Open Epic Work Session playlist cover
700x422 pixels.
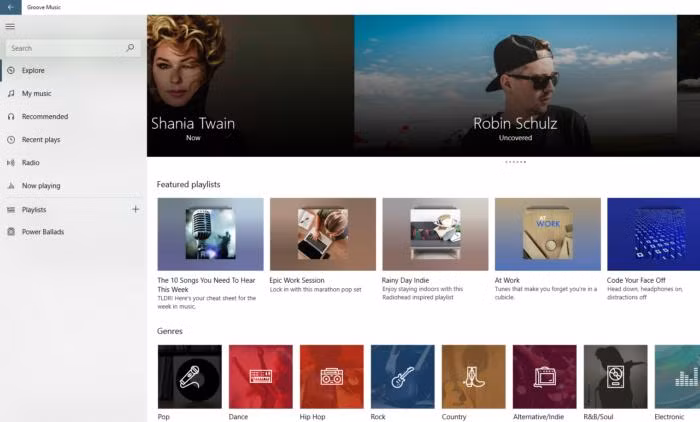coord(323,234)
